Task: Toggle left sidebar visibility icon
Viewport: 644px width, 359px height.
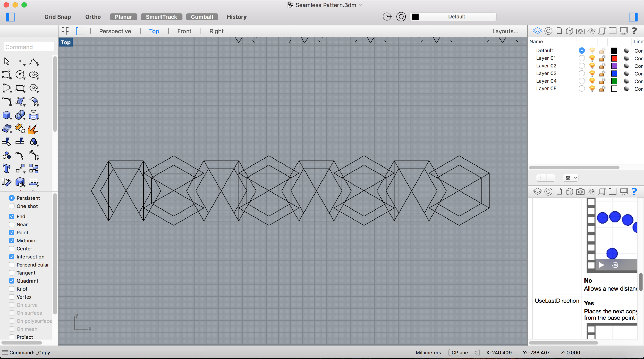Action: (x=11, y=17)
